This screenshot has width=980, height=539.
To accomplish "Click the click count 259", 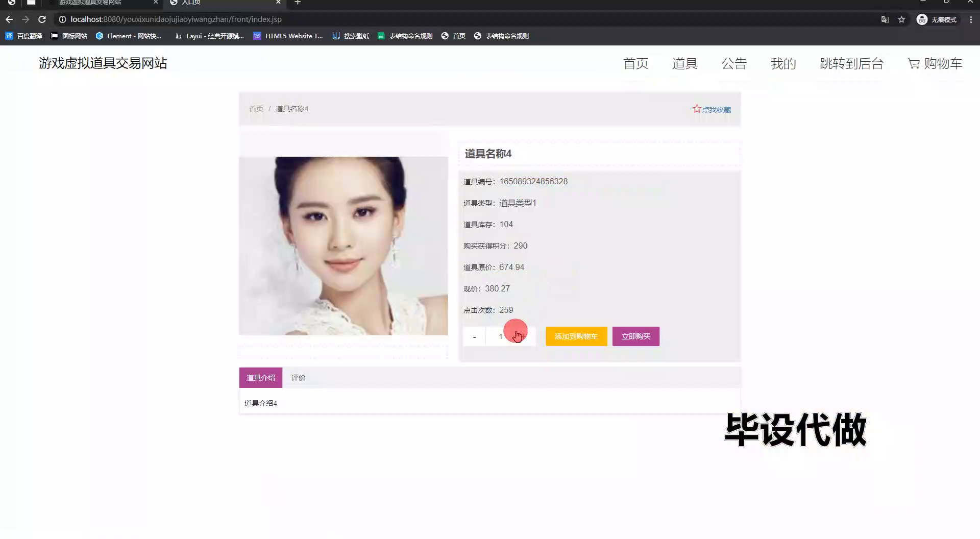I will [506, 310].
